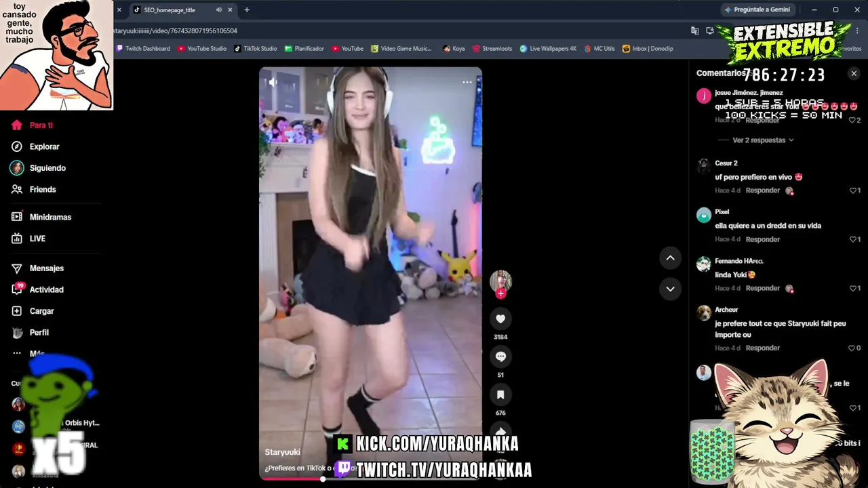Like Cesur 2's comment

click(x=854, y=190)
